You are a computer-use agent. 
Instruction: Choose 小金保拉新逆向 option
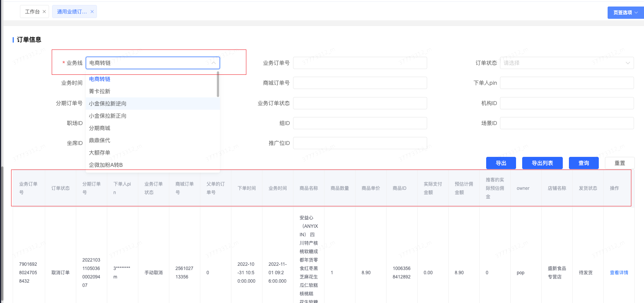click(x=108, y=104)
